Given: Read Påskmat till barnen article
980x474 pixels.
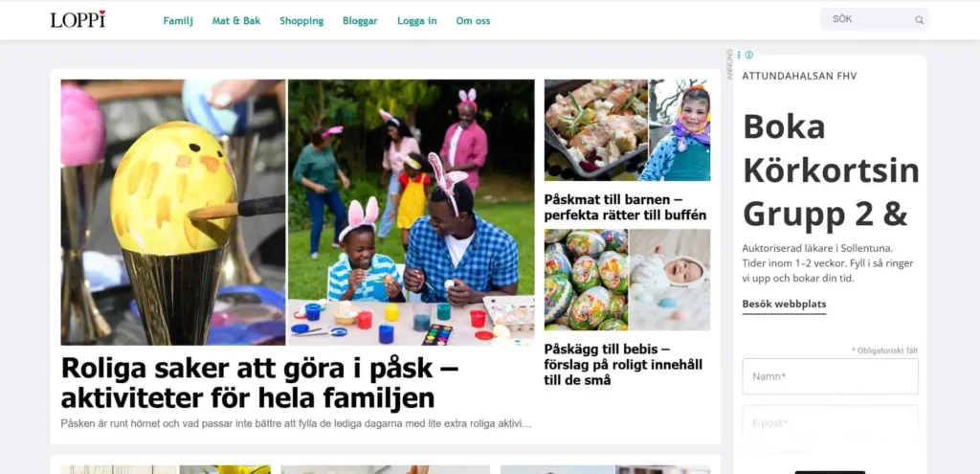Looking at the screenshot, I should click(625, 208).
